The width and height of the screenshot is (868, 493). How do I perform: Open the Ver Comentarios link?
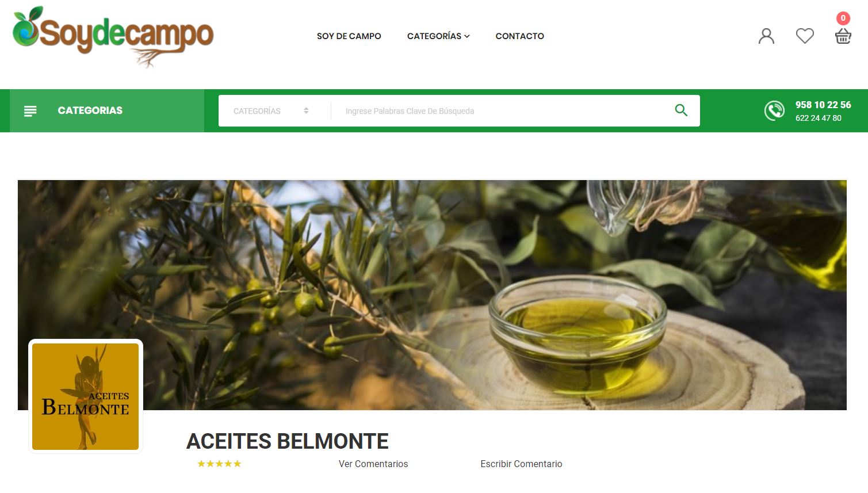click(x=373, y=464)
